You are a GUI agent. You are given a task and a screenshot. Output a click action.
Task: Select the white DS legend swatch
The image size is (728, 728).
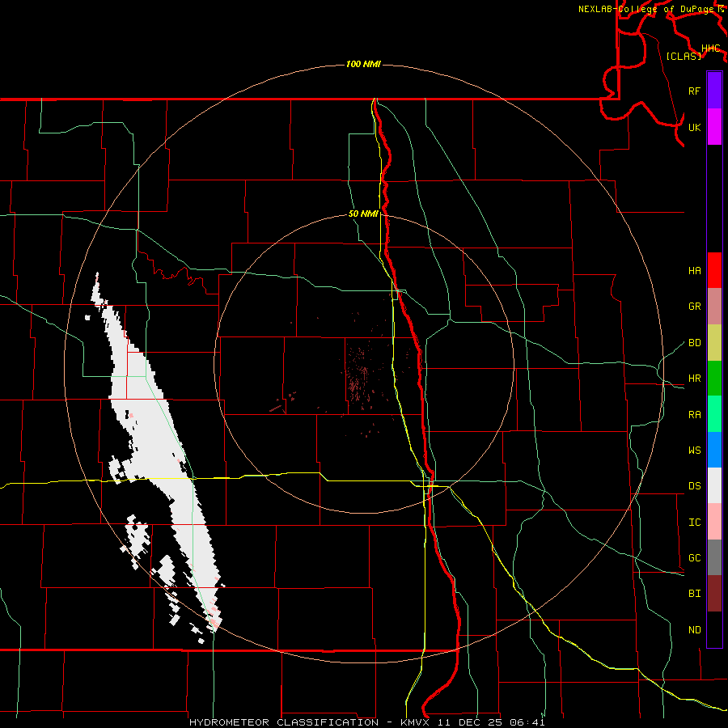(x=714, y=485)
